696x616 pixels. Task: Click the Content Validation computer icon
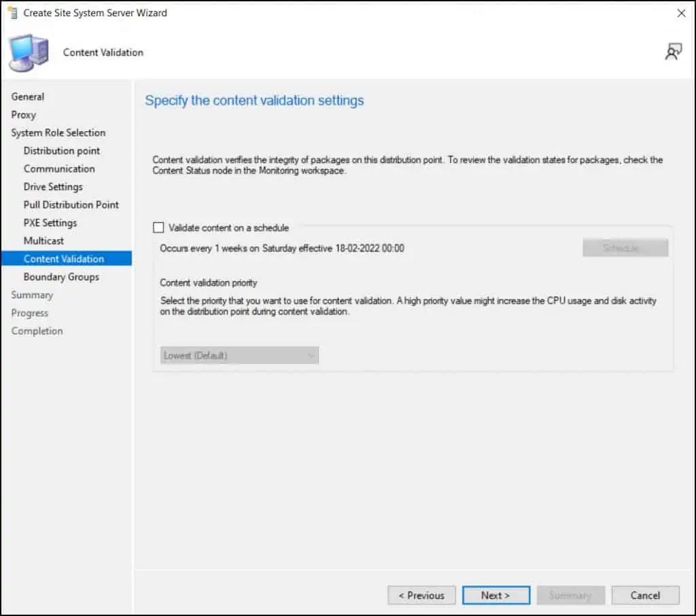coord(29,52)
